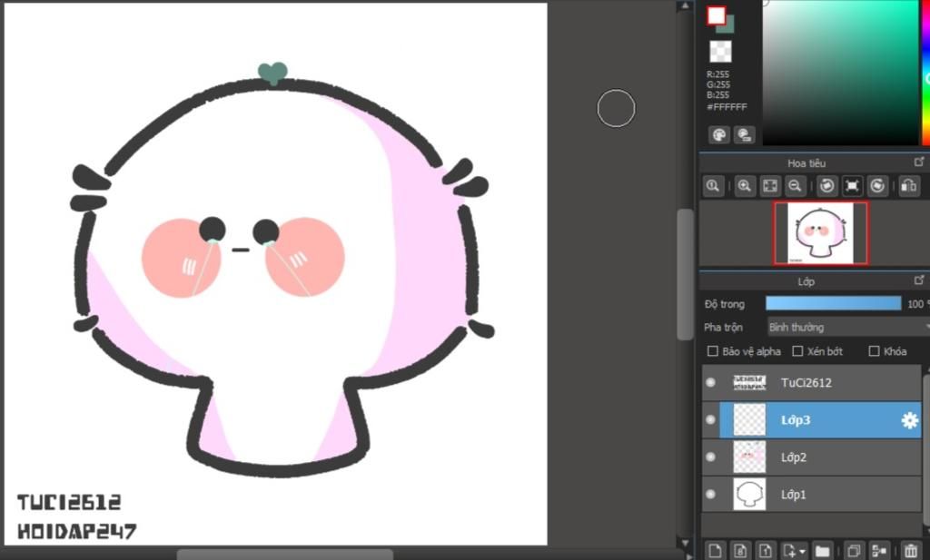Click the white foreground color swatch
The height and width of the screenshot is (560, 930).
[716, 15]
